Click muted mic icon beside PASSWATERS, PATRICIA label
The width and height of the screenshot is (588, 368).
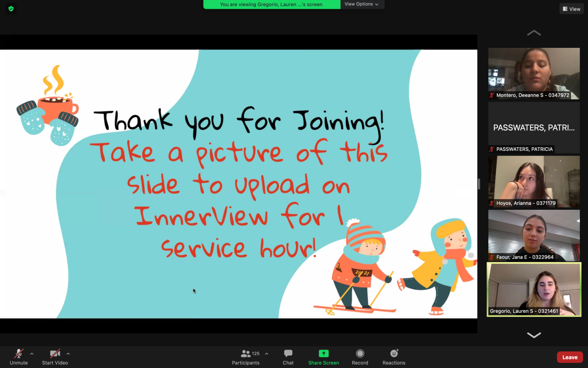click(x=492, y=149)
